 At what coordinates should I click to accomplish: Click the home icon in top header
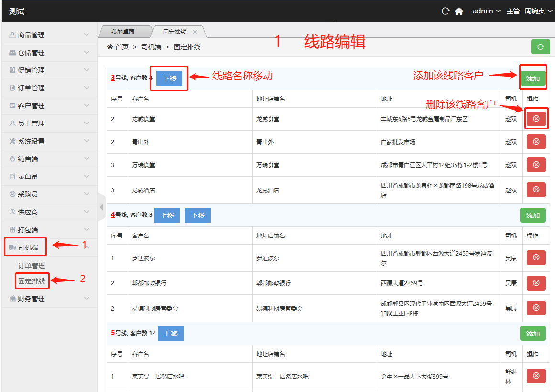pyautogui.click(x=459, y=11)
